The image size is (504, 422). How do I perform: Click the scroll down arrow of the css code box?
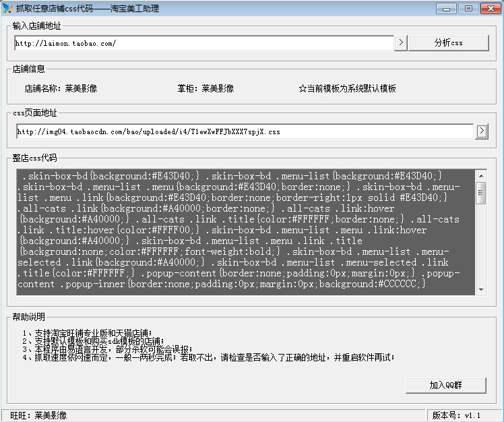[x=481, y=289]
